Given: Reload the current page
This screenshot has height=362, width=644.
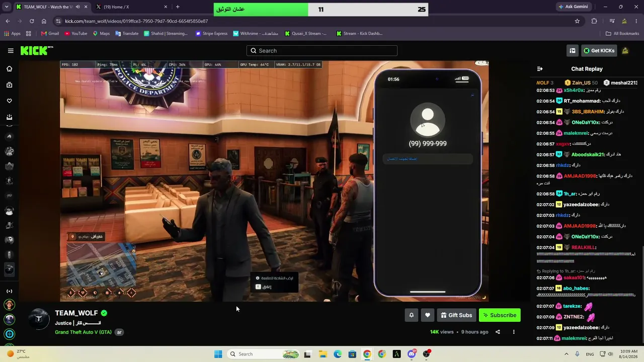Looking at the screenshot, I should 32,21.
